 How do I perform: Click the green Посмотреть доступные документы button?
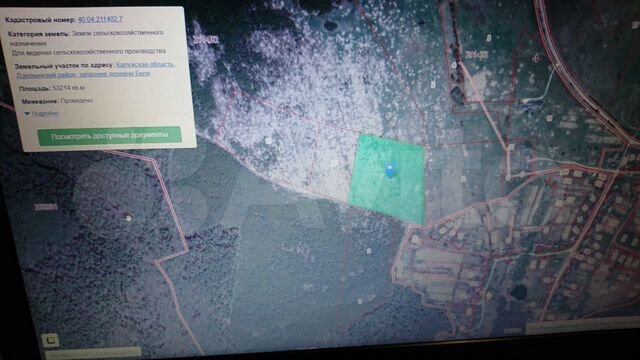click(x=109, y=136)
